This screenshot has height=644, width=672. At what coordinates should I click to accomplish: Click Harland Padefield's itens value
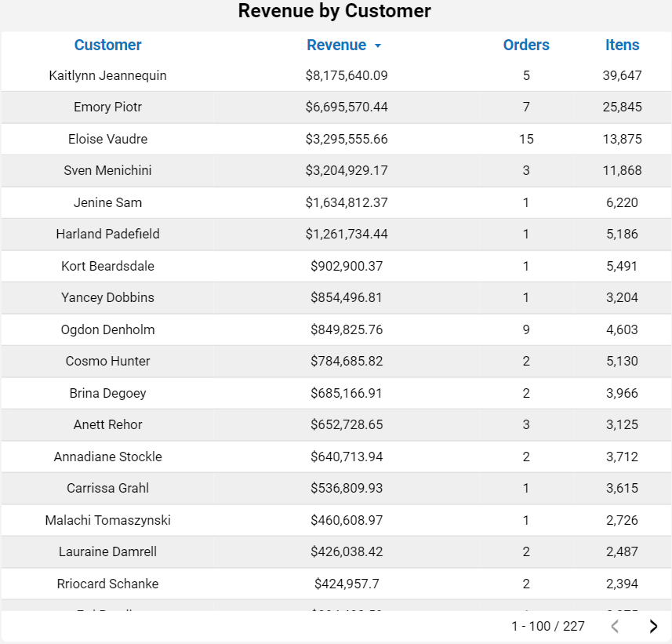point(622,234)
